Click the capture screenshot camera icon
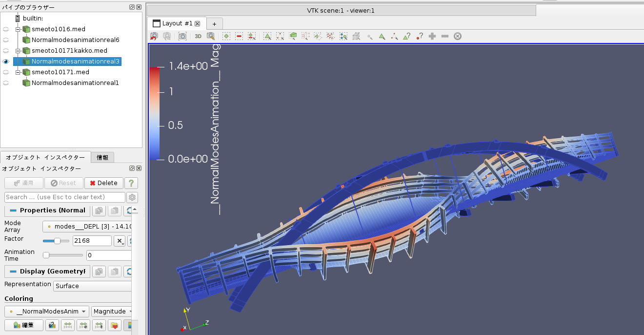The height and width of the screenshot is (335, 644). (x=182, y=36)
